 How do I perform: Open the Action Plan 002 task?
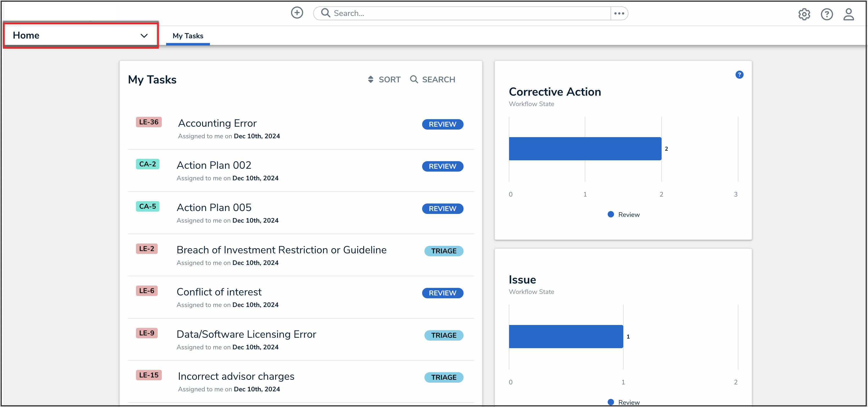coord(214,166)
